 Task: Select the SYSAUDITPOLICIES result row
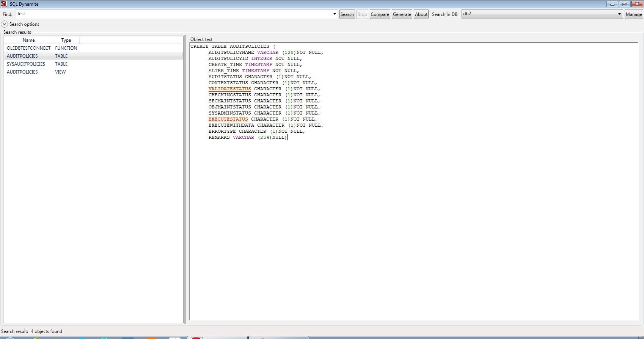[93, 64]
